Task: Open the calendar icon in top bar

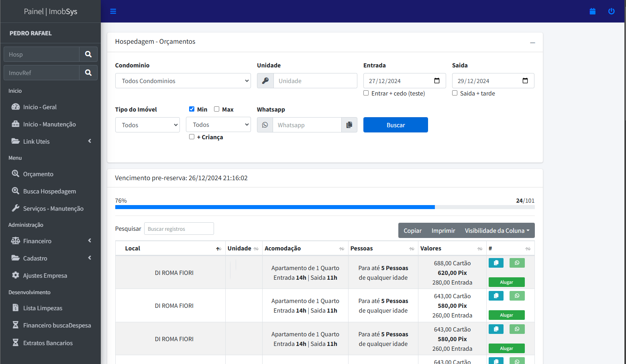Action: (592, 11)
